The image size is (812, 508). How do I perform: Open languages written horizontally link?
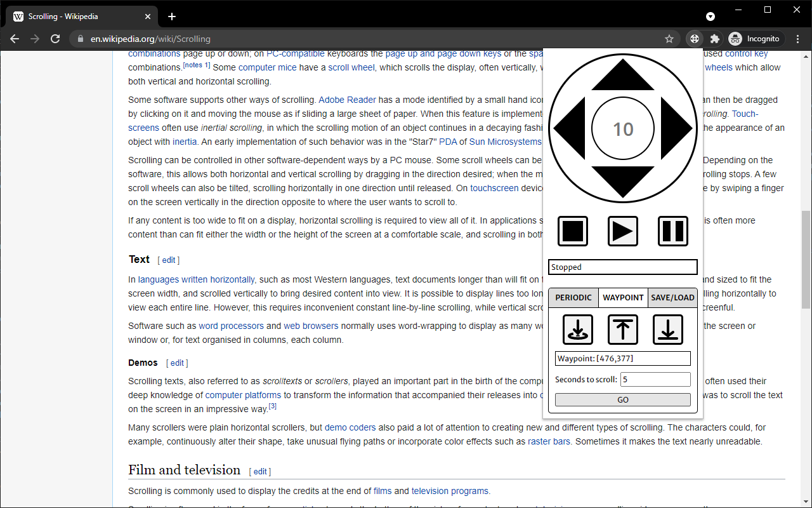tap(197, 279)
